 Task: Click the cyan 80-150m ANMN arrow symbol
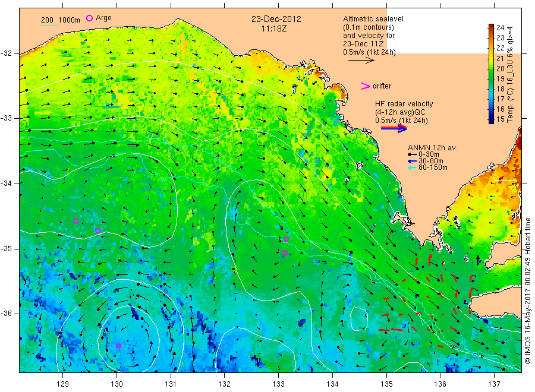click(413, 167)
